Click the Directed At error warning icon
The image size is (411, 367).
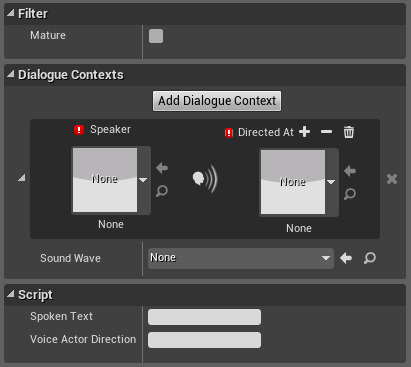229,133
